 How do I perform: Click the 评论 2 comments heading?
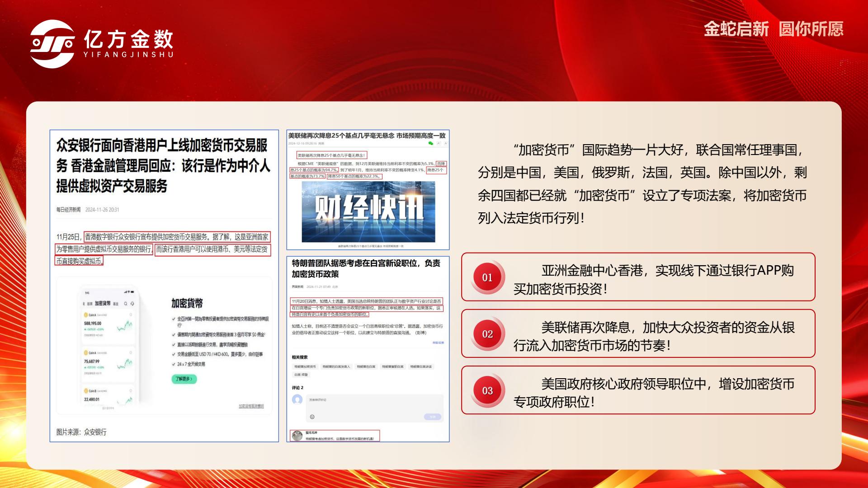point(297,388)
